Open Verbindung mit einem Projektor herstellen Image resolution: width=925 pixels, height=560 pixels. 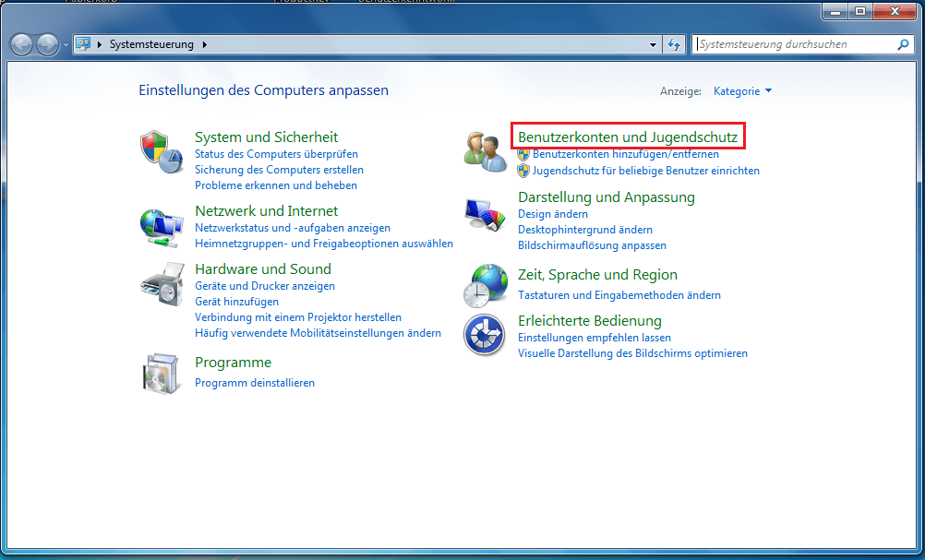point(298,317)
